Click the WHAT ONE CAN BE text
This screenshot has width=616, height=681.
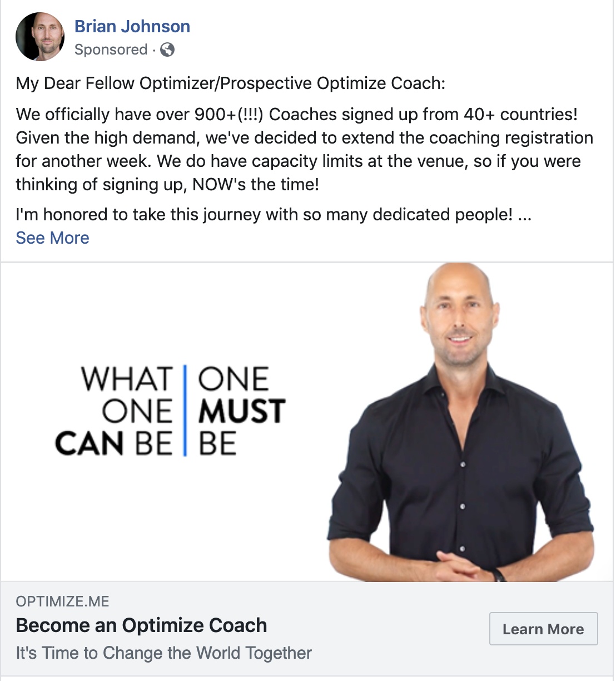click(x=114, y=411)
